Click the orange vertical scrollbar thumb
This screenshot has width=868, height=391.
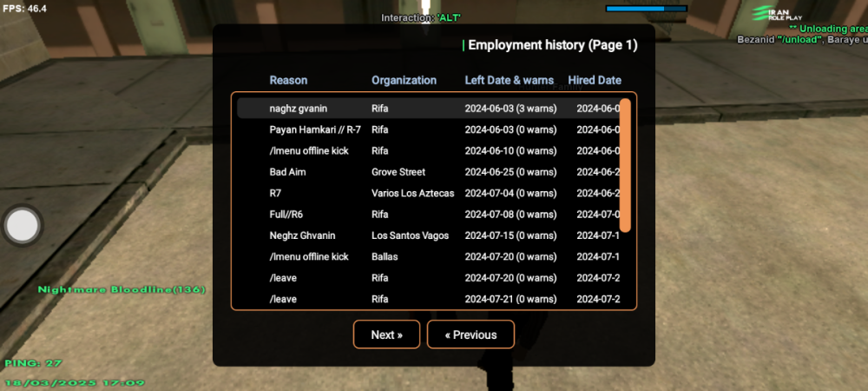pos(625,165)
